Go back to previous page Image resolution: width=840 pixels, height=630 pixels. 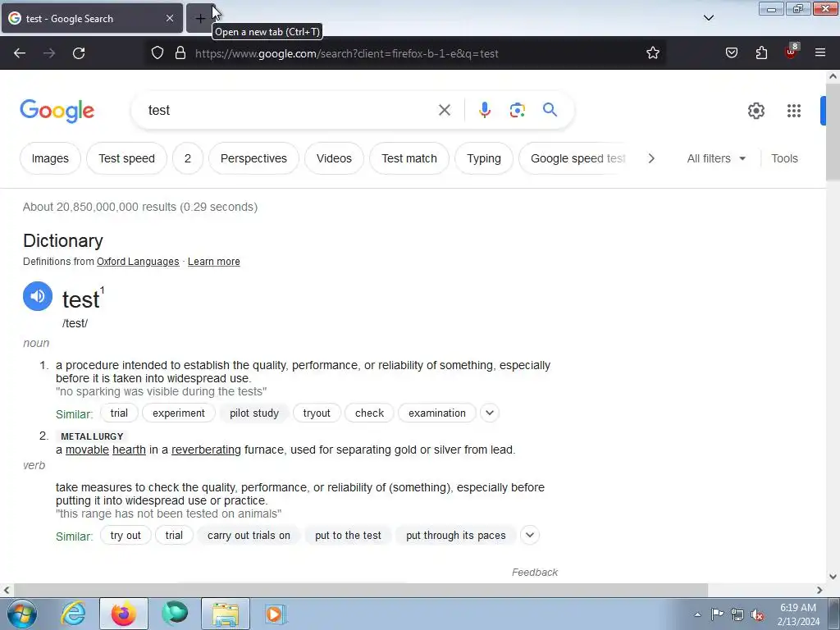point(20,53)
